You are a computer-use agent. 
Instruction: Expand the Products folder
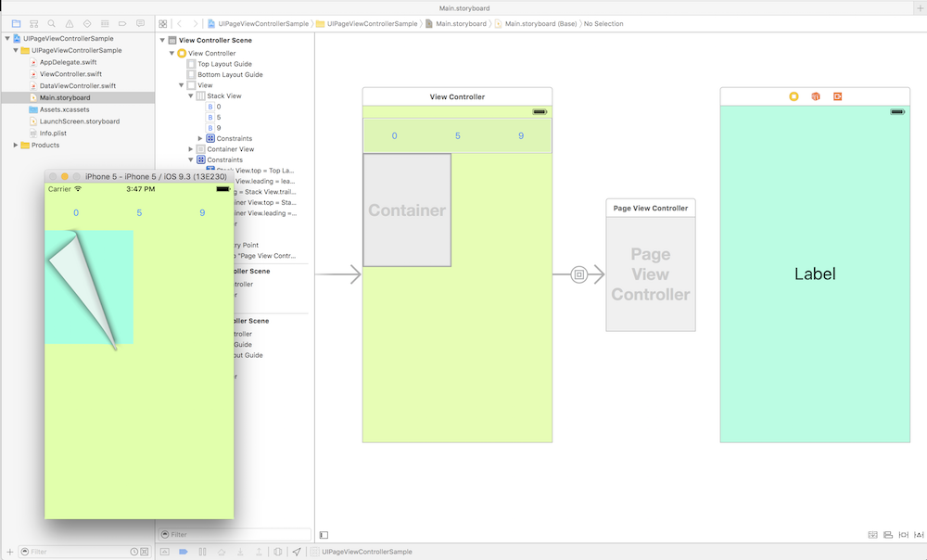point(16,145)
